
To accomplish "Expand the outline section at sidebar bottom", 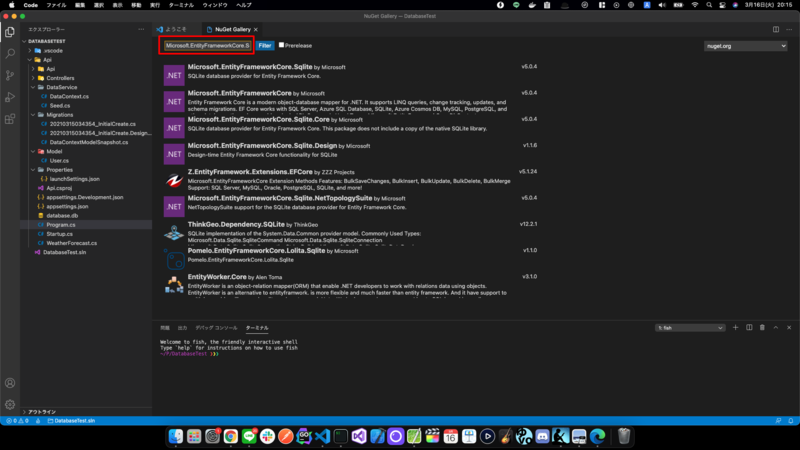I will (x=42, y=412).
